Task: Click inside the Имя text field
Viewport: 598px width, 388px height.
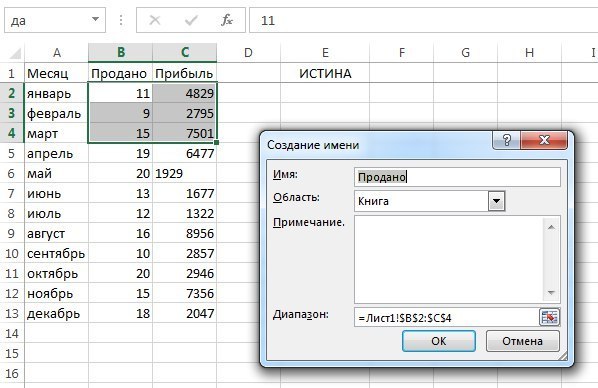Action: 457,177
